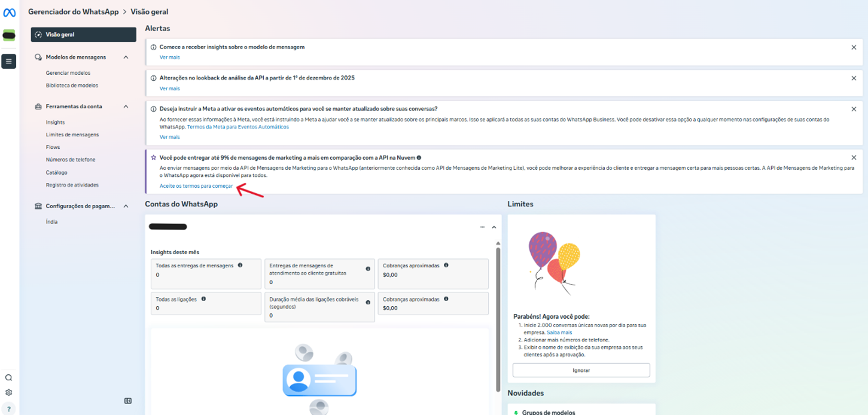
Task: Click info icon next to 'API na Nuvem'
Action: pyautogui.click(x=419, y=158)
